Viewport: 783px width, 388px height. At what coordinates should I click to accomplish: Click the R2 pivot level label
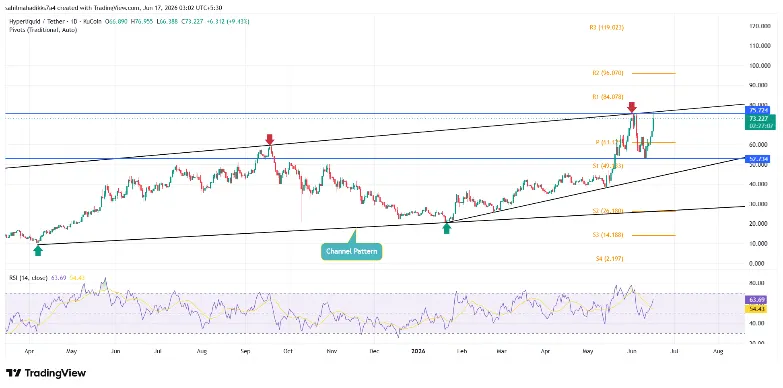[608, 73]
